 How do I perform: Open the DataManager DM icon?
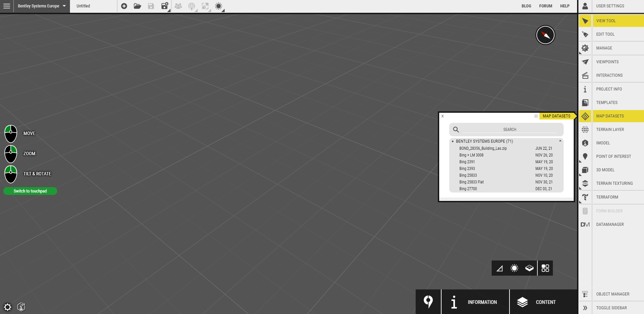click(585, 224)
